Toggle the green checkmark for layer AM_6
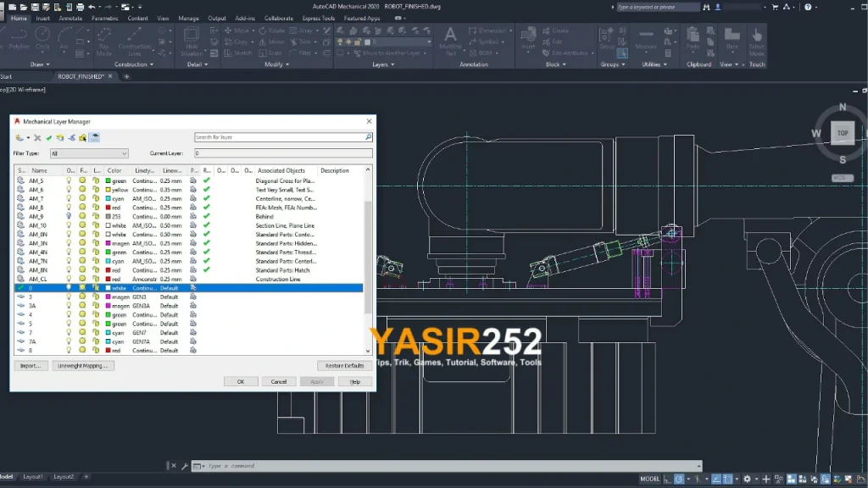Screen dimensions: 868x488 [207, 189]
